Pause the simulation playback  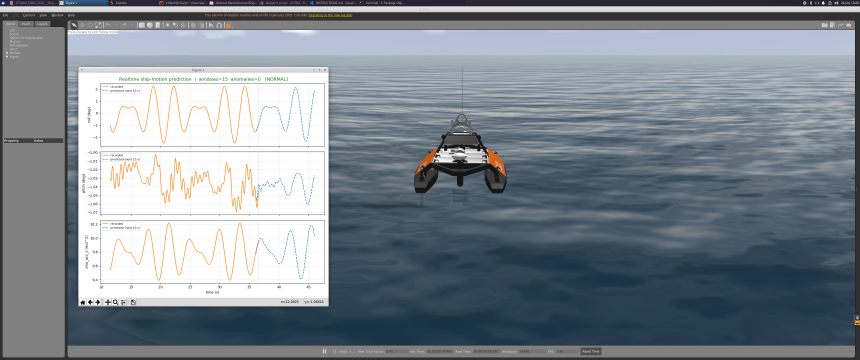(324, 351)
